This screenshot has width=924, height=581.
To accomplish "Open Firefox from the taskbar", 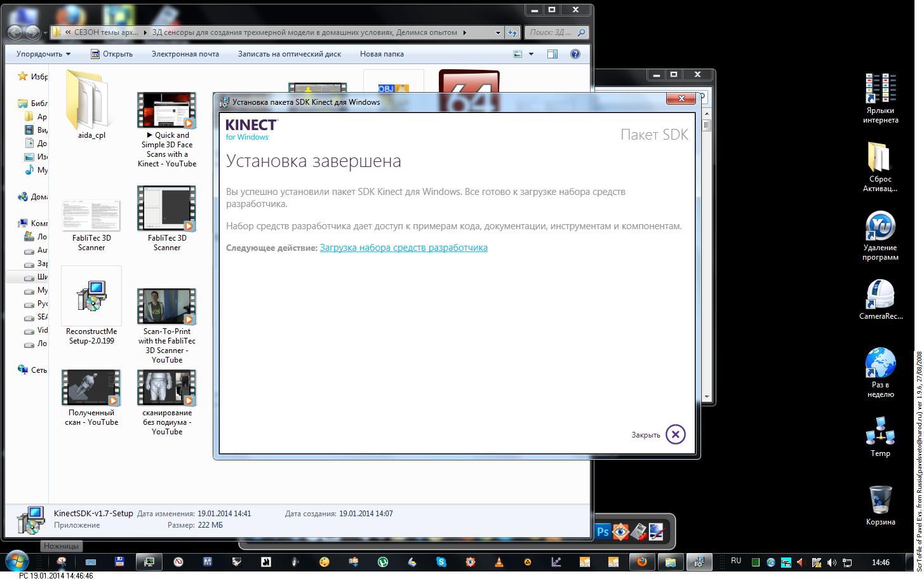I will tap(641, 561).
